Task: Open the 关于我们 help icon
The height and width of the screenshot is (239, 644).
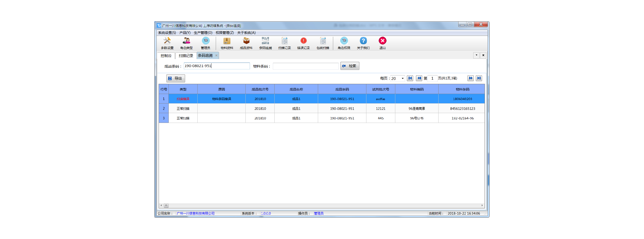Action: 363,43
